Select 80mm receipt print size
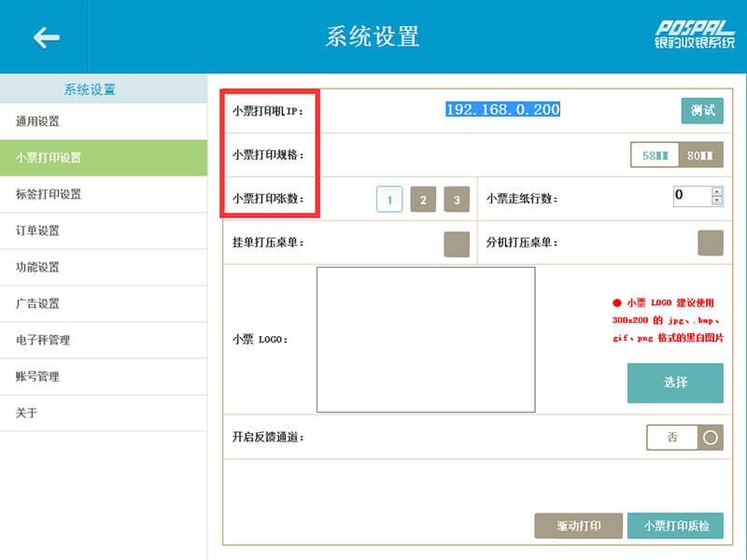Image resolution: width=747 pixels, height=560 pixels. [700, 155]
